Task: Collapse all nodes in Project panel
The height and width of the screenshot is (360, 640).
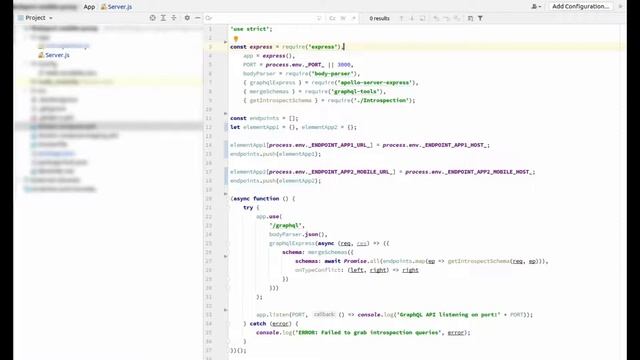Action: tap(174, 18)
